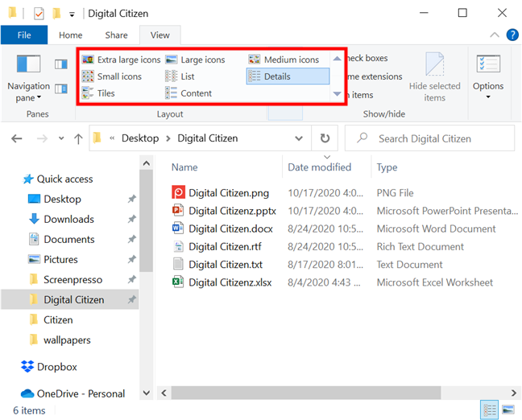The width and height of the screenshot is (522, 420).
Task: Open Quick access in navigation pane
Action: tap(58, 179)
